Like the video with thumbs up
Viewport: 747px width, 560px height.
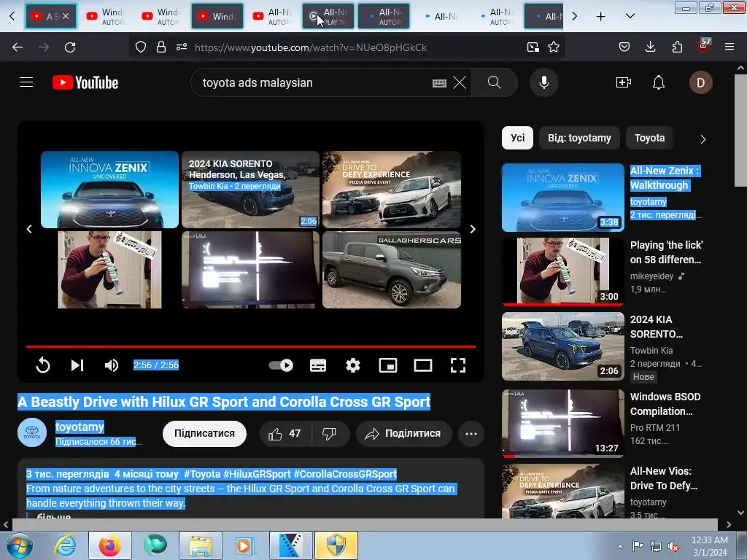[x=285, y=433]
